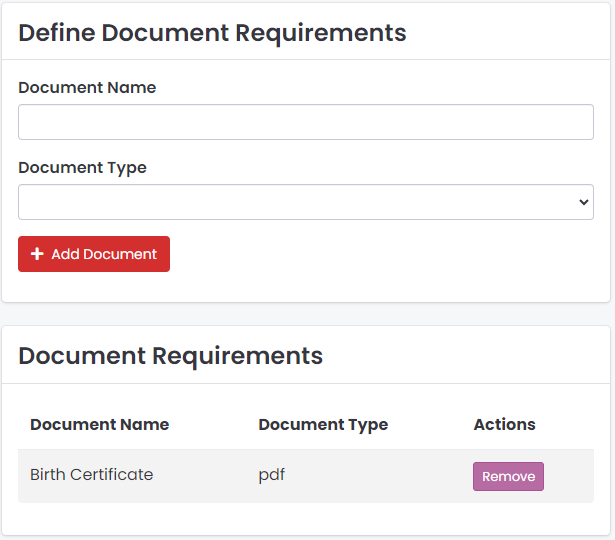Open the Document Type dropdown
This screenshot has width=615, height=540.
[306, 202]
